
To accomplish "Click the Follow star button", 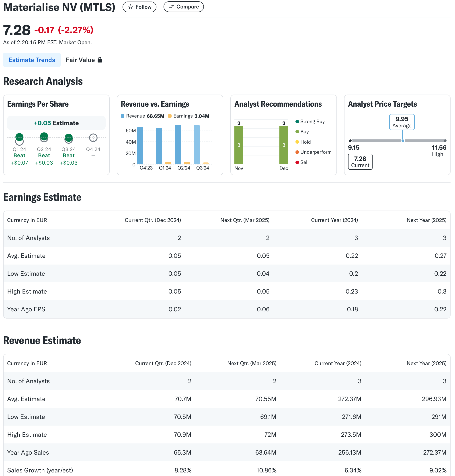I will [x=139, y=7].
